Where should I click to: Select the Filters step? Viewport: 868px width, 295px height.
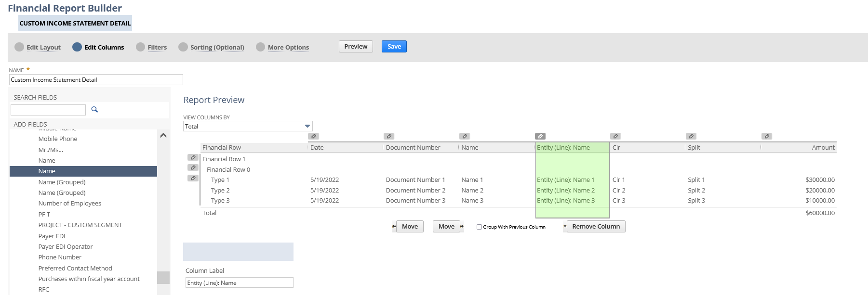157,47
